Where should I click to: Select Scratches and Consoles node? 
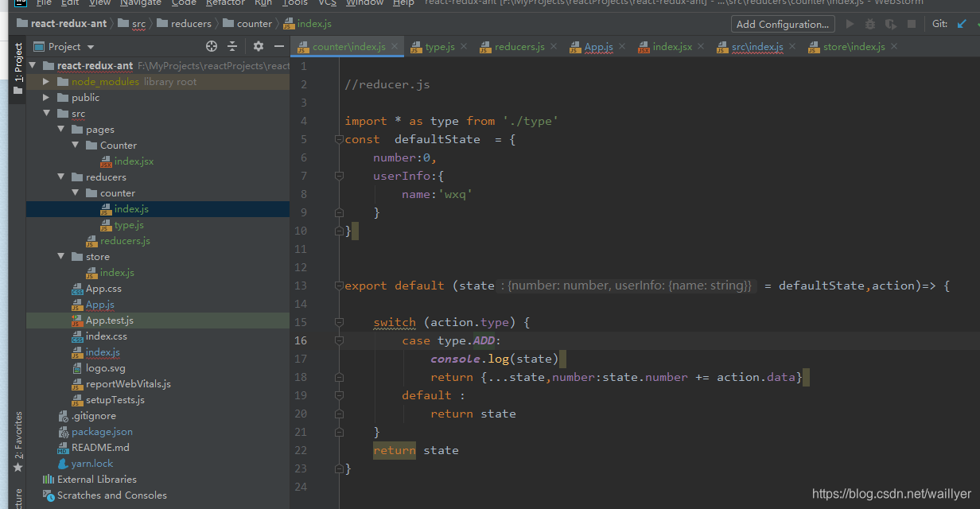pyautogui.click(x=104, y=495)
